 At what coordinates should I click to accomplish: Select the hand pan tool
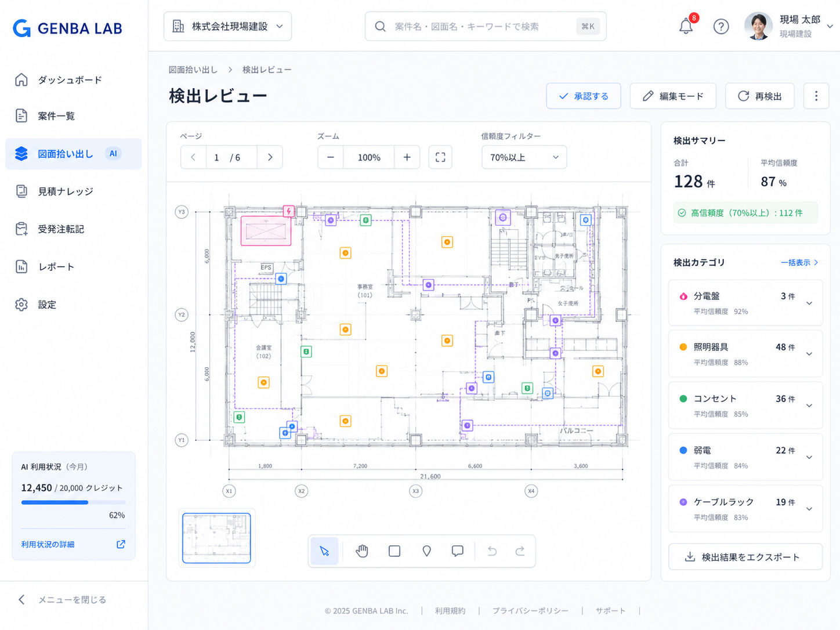click(362, 551)
